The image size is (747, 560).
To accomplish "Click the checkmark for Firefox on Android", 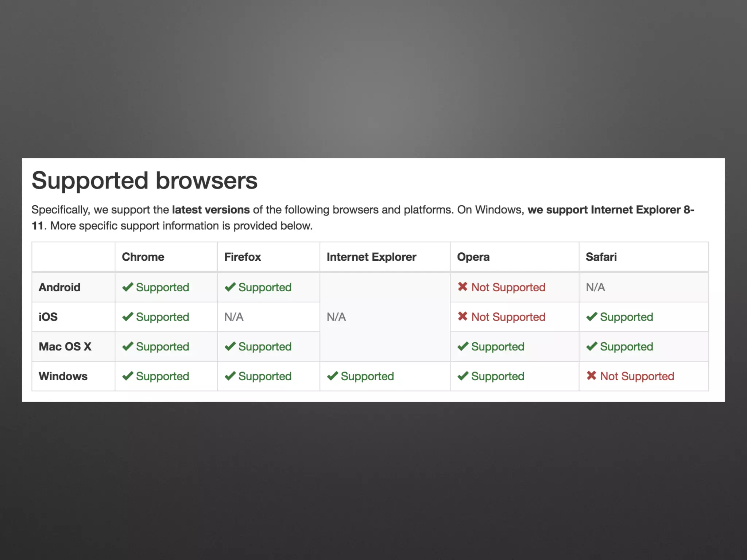I will click(230, 287).
